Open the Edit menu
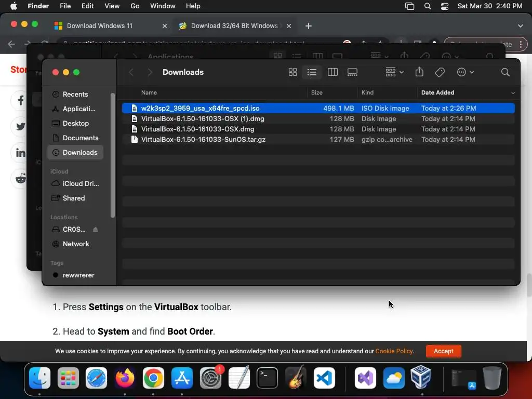532x399 pixels. (x=87, y=6)
